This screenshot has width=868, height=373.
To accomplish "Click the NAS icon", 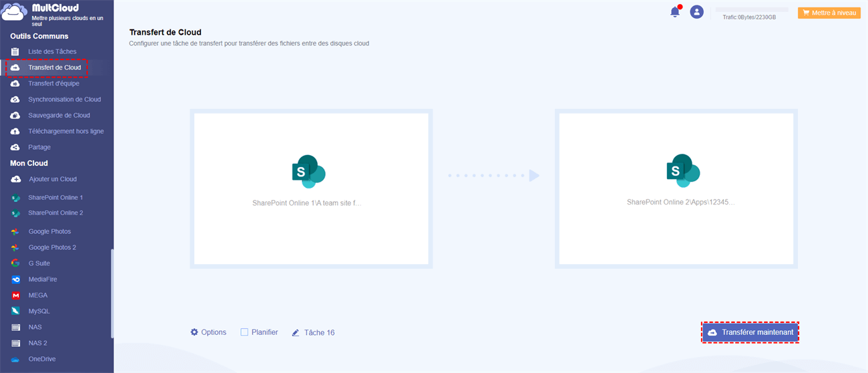I will (x=15, y=328).
